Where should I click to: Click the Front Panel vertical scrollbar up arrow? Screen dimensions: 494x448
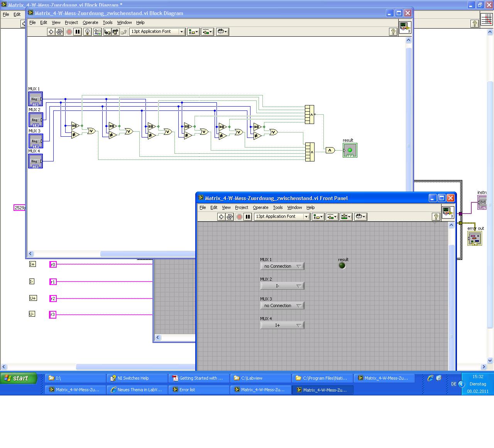coord(451,225)
